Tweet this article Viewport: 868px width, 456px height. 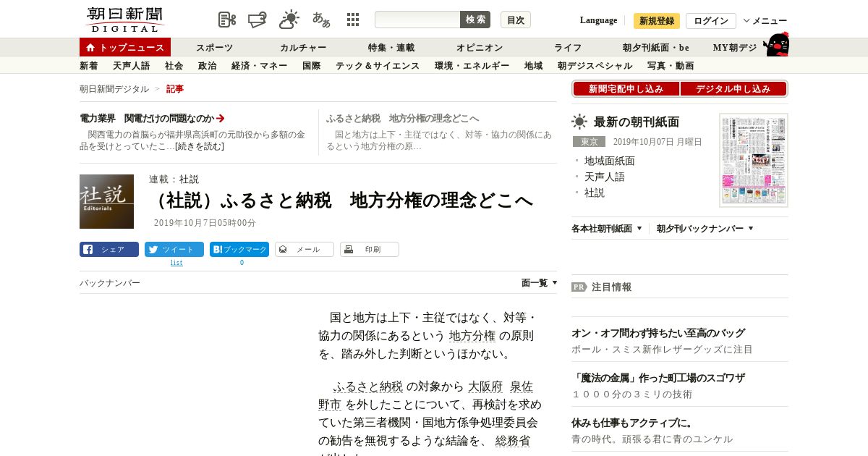tap(174, 250)
